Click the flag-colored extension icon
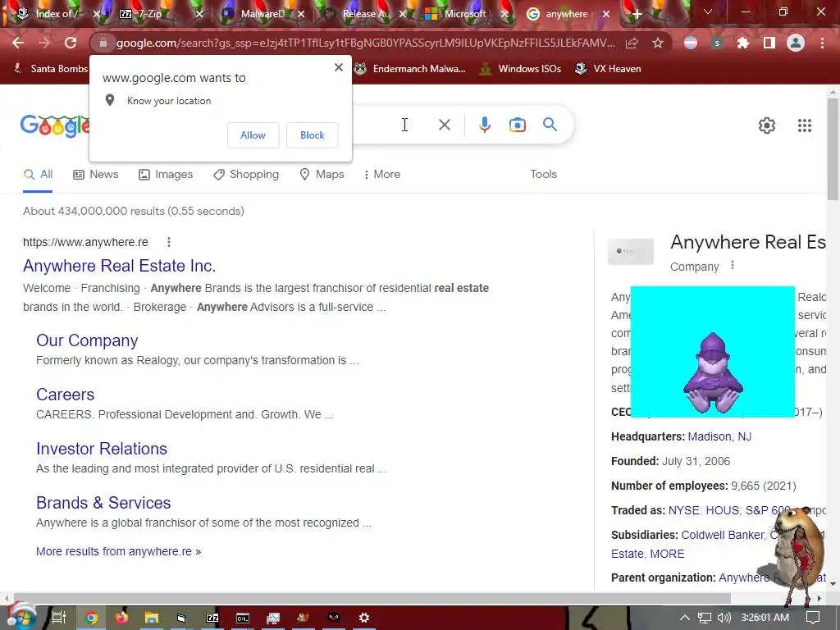The width and height of the screenshot is (840, 630). click(x=691, y=43)
